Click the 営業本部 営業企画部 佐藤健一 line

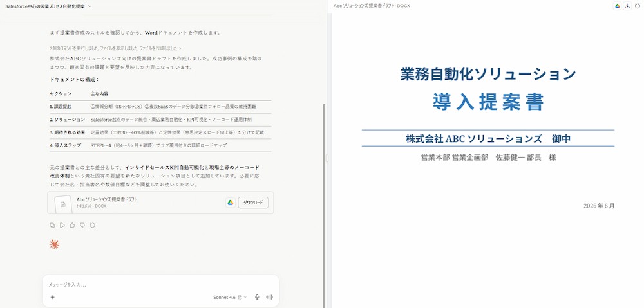[488, 158]
